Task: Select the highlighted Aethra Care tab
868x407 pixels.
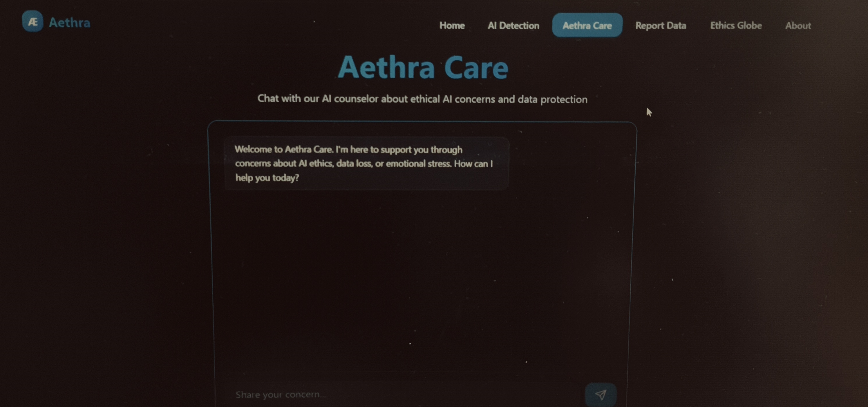Action: (587, 25)
